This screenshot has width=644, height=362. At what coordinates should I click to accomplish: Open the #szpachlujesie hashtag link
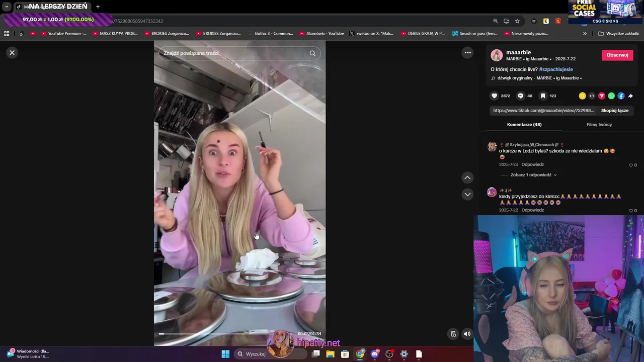[556, 69]
